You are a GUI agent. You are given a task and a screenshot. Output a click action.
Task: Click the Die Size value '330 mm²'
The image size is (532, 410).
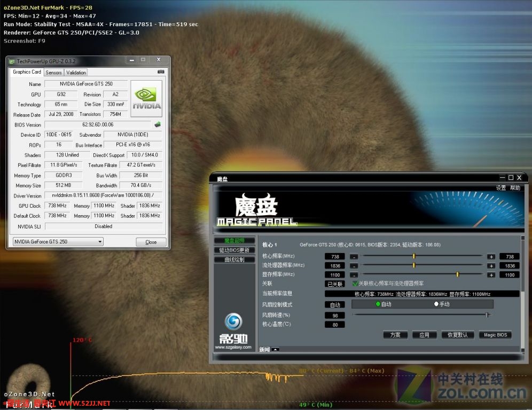click(x=116, y=104)
